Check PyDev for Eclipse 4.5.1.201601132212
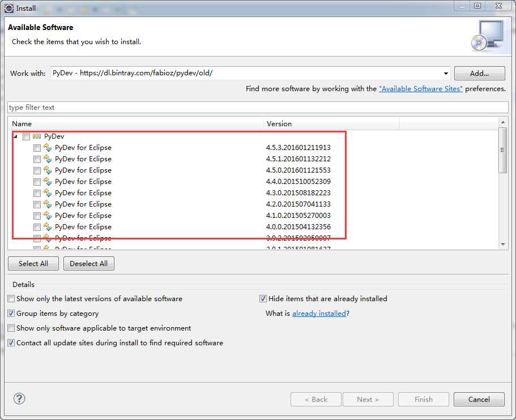 click(x=37, y=159)
